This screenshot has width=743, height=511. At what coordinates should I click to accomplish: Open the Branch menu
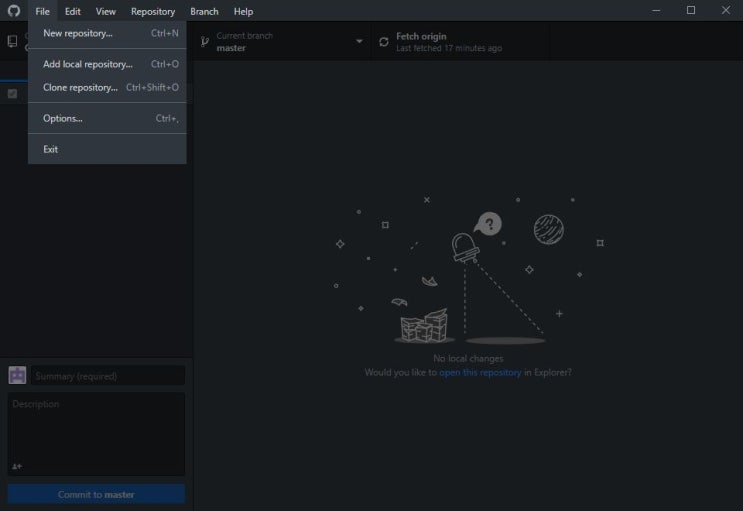[204, 11]
